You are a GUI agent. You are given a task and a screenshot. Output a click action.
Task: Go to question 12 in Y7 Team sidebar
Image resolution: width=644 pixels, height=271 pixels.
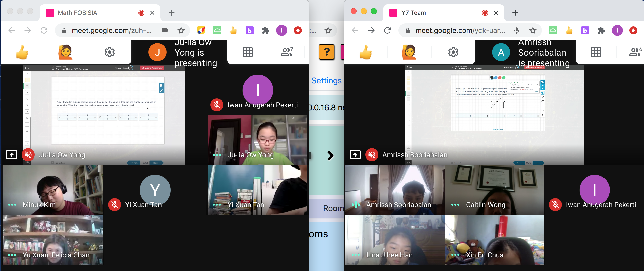[x=409, y=83]
